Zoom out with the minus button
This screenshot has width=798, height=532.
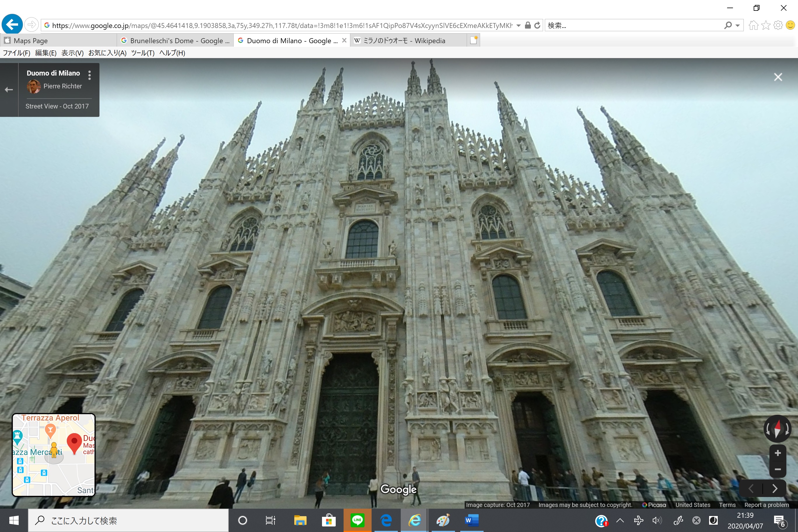point(778,470)
